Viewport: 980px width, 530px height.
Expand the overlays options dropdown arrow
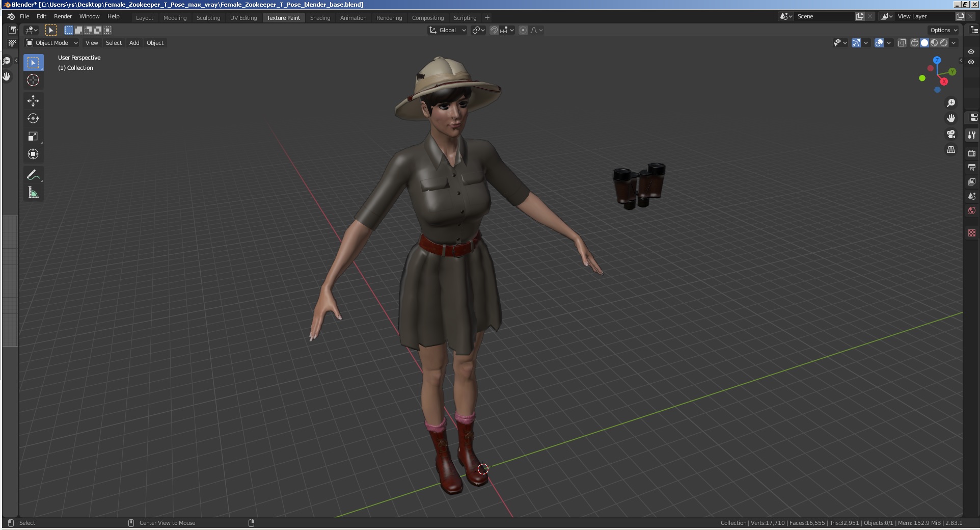pos(889,43)
